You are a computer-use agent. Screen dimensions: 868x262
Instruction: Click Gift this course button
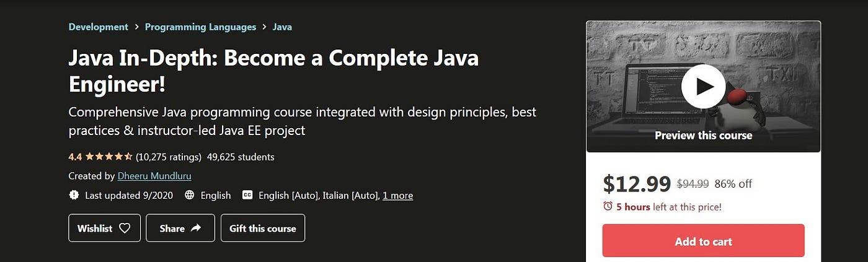click(x=263, y=228)
